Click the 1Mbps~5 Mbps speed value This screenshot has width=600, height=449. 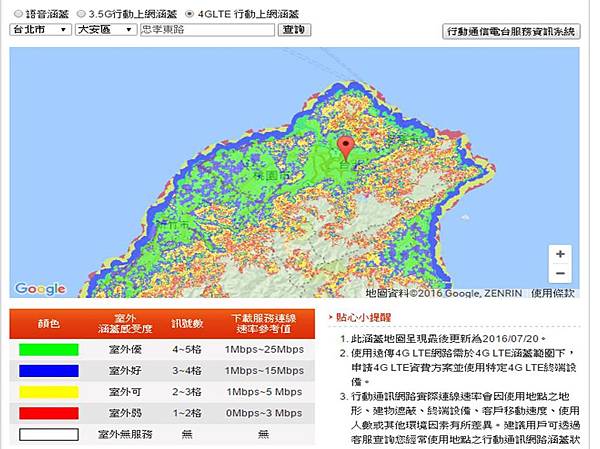click(x=264, y=392)
